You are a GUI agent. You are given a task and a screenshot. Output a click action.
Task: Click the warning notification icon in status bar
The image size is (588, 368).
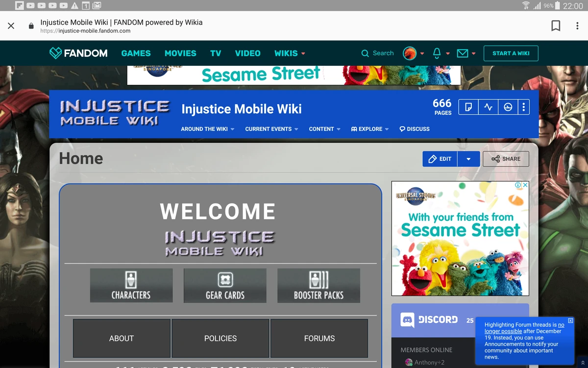pos(74,6)
